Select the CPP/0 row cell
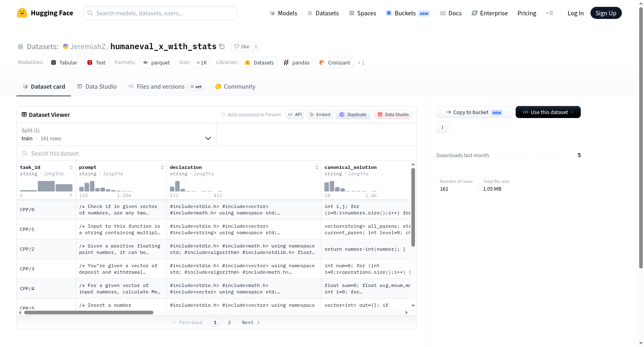 click(x=46, y=210)
